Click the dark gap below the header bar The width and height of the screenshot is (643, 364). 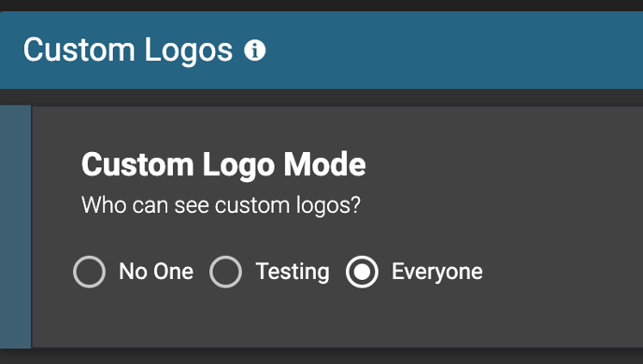pos(321,97)
